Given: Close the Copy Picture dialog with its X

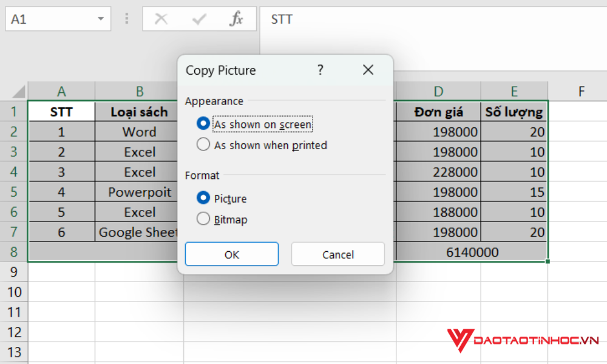Looking at the screenshot, I should (368, 70).
